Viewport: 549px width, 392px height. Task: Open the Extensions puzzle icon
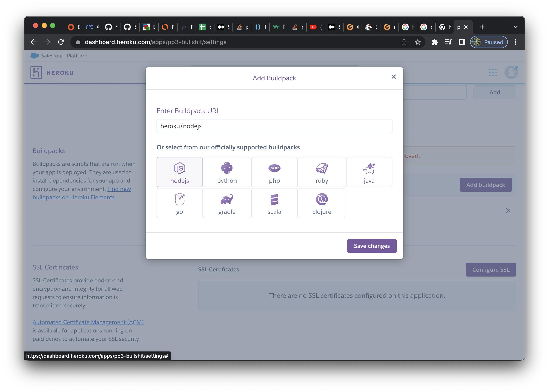pyautogui.click(x=435, y=42)
